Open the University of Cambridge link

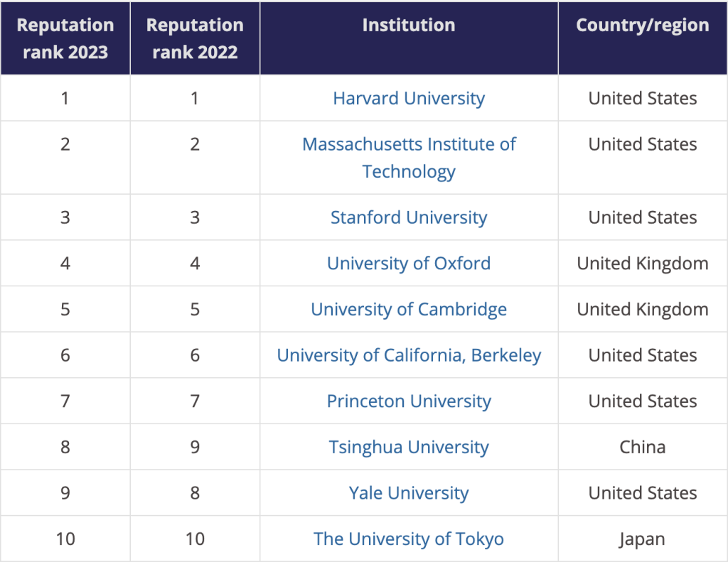coord(409,310)
